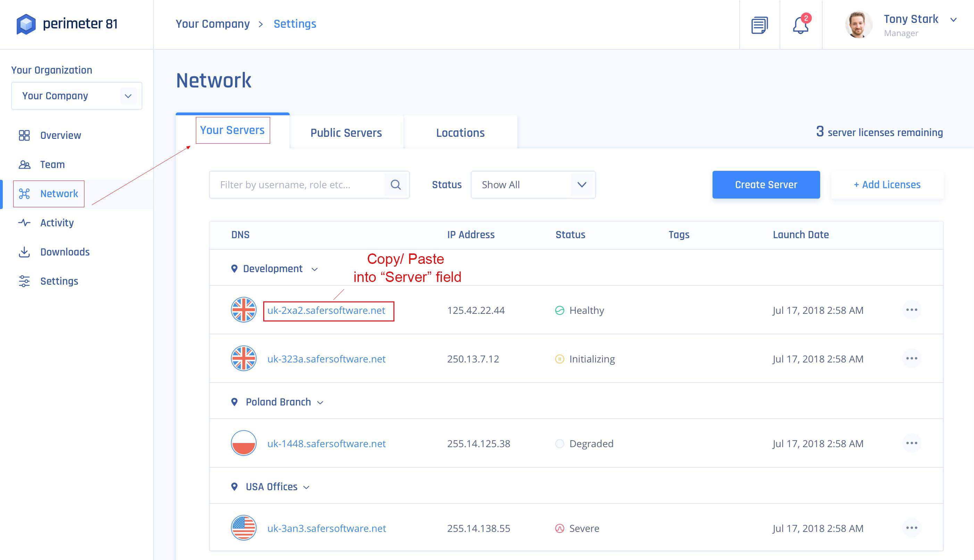Screen dimensions: 974x560
Task: Open the Downloads page
Action: [x=65, y=252]
